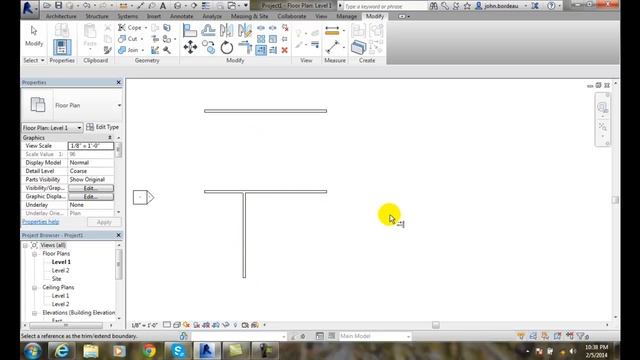The height and width of the screenshot is (360, 640).
Task: Open the Floor Plan type selector dropdown
Action: tap(119, 105)
